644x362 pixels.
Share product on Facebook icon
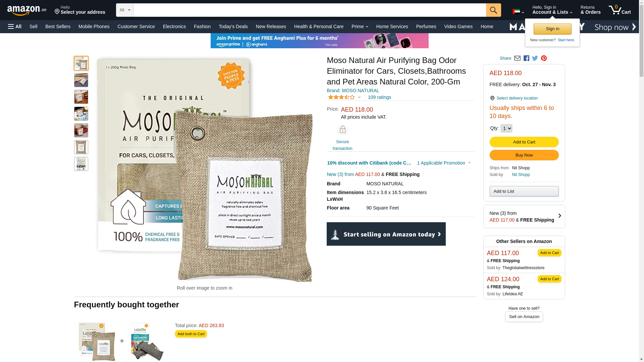(526, 58)
